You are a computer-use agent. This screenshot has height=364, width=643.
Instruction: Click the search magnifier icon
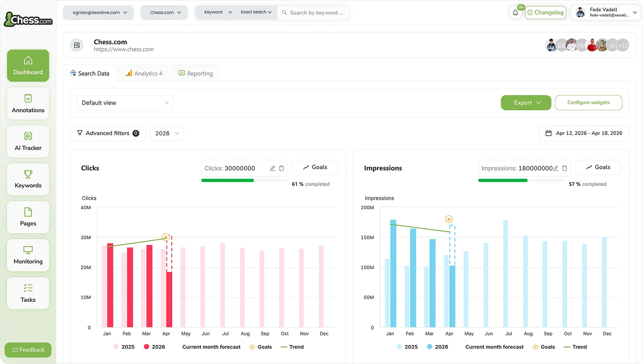[284, 13]
